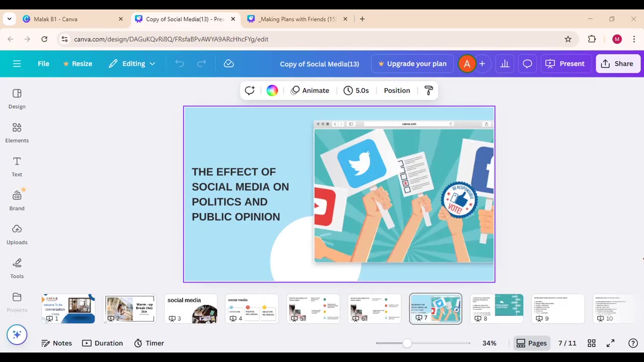Launch the Canva AI assistant sparkle button
The height and width of the screenshot is (362, 644).
click(17, 335)
